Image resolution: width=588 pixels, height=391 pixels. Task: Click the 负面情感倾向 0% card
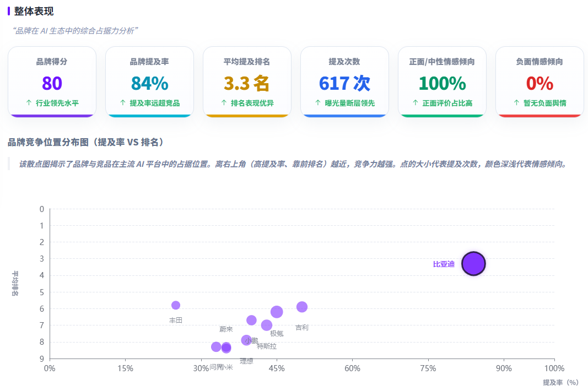point(540,82)
